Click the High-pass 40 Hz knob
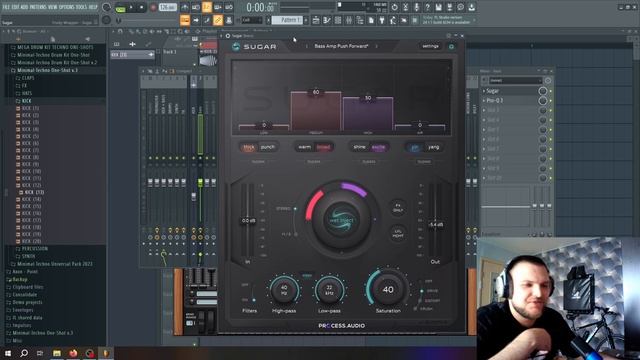This screenshot has height=360, width=640. [x=284, y=290]
